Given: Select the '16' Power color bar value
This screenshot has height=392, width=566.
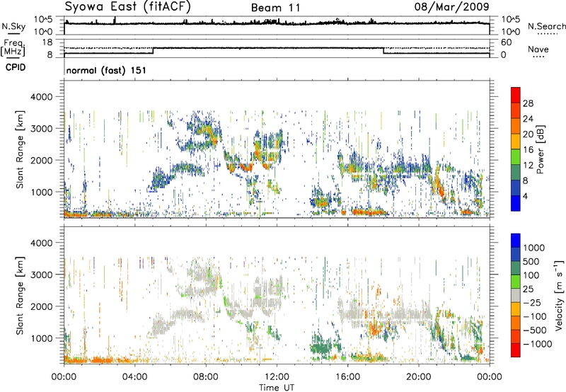Looking at the screenshot, I should pos(528,150).
